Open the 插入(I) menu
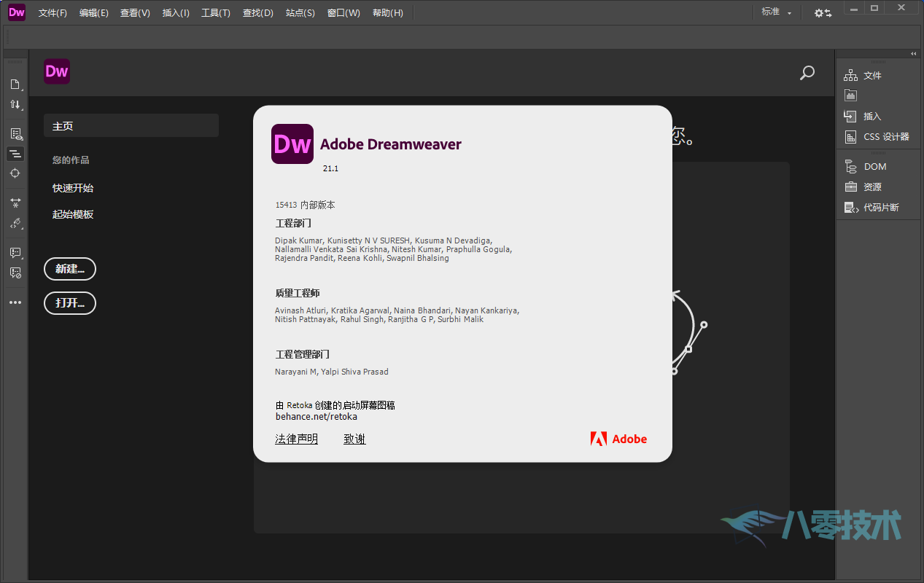The width and height of the screenshot is (924, 583). [176, 13]
